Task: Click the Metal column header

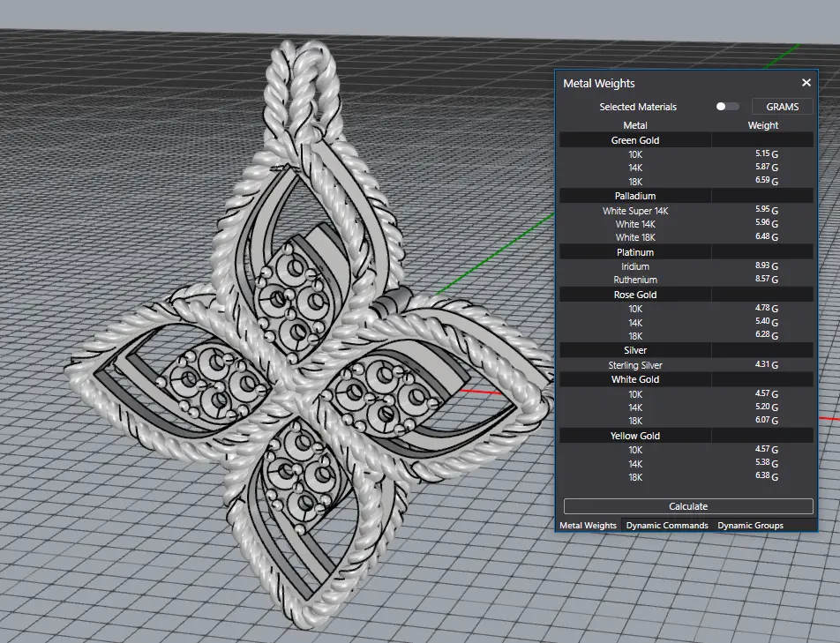Action: point(635,125)
